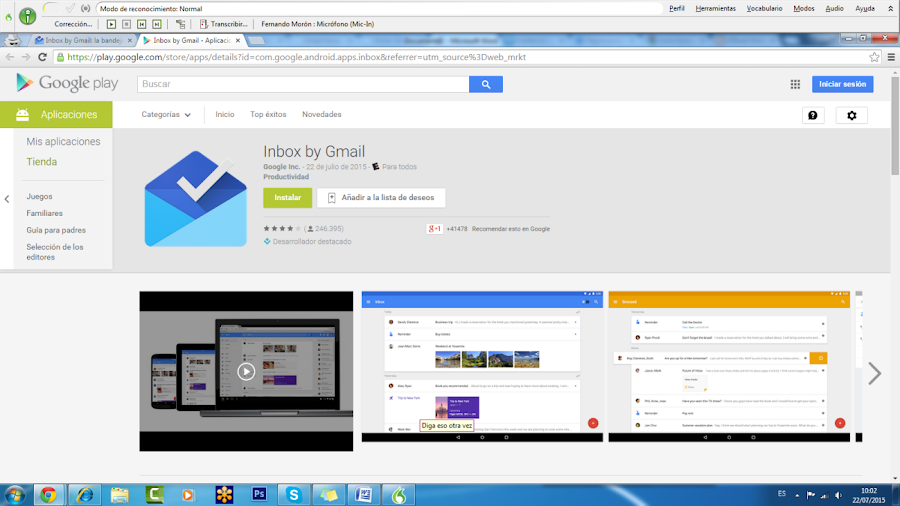Image resolution: width=900 pixels, height=506 pixels.
Task: Reload the page with refresh icon
Action: coord(42,57)
